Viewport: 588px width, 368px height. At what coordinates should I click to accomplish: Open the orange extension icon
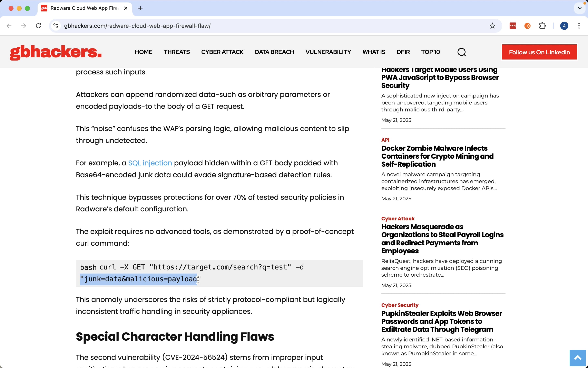528,26
